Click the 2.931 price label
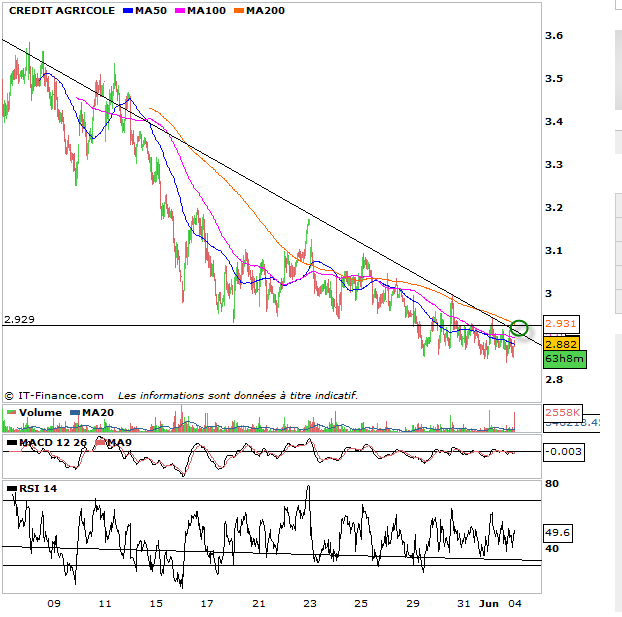The height and width of the screenshot is (617, 622). (559, 324)
